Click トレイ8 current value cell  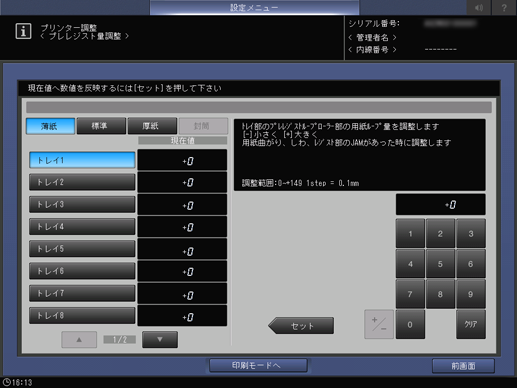[182, 315]
